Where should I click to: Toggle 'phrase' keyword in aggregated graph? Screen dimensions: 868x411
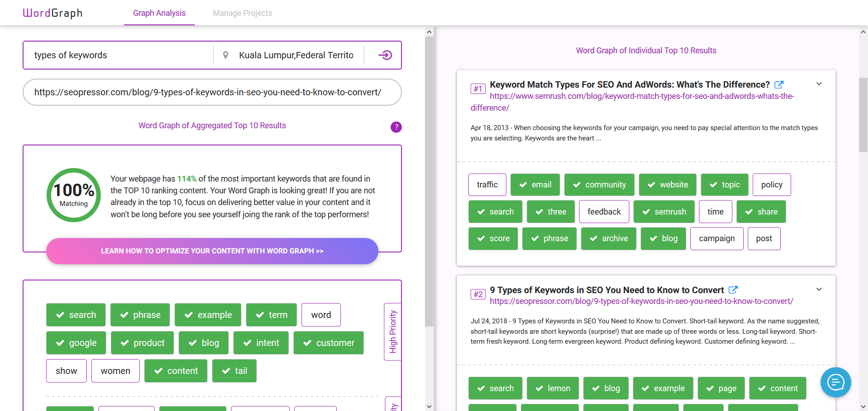pyautogui.click(x=140, y=315)
